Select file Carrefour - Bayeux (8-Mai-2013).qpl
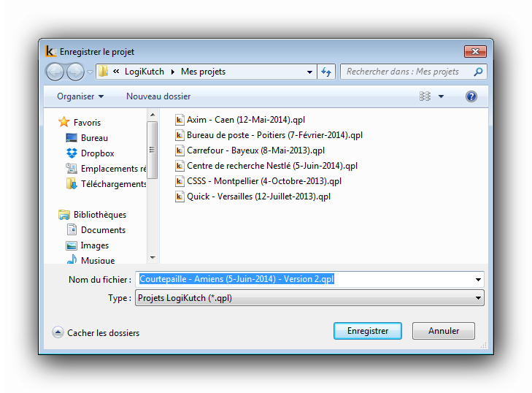 256,150
